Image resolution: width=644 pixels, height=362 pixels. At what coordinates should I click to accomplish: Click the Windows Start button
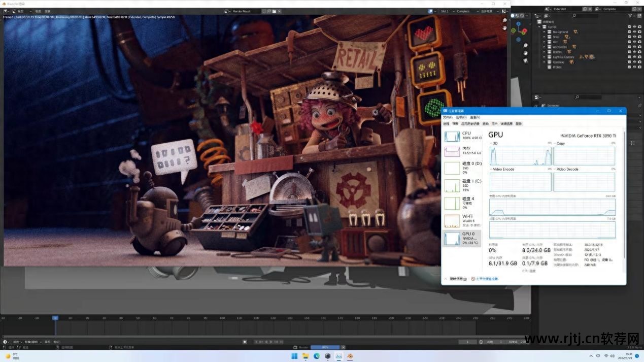click(x=294, y=356)
